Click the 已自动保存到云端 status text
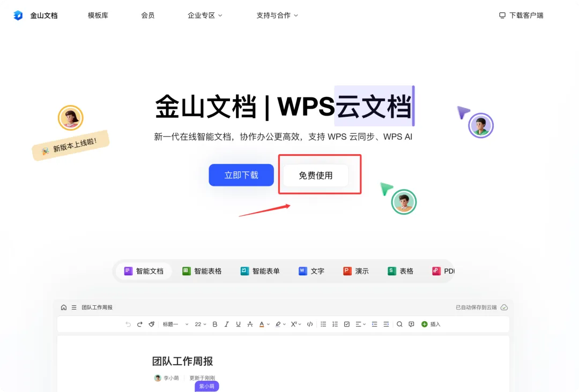The height and width of the screenshot is (392, 579). point(476,307)
